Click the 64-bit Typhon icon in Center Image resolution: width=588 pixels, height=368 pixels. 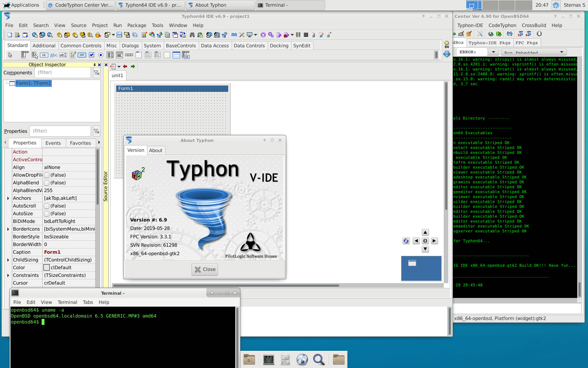[x=528, y=34]
